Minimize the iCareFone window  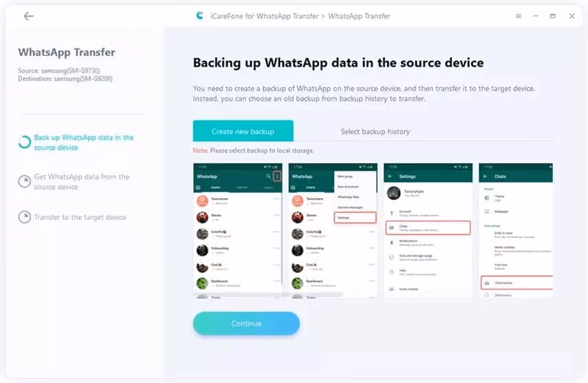[x=536, y=16]
